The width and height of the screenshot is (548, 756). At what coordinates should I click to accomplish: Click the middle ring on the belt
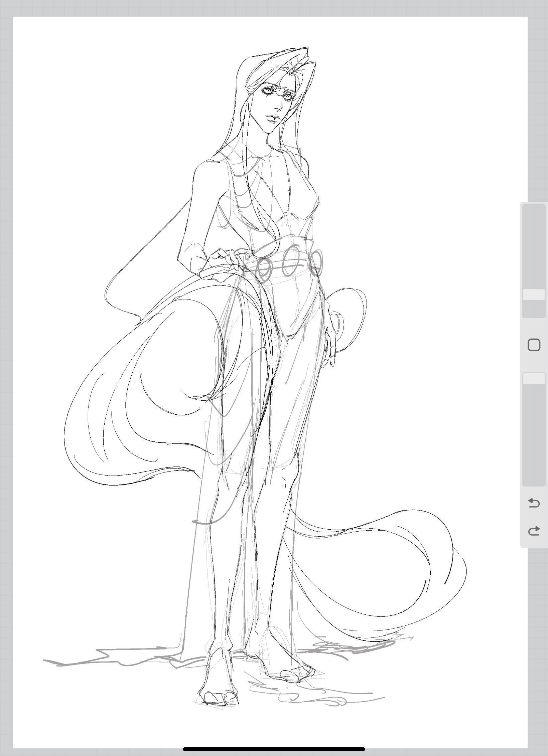click(x=290, y=263)
